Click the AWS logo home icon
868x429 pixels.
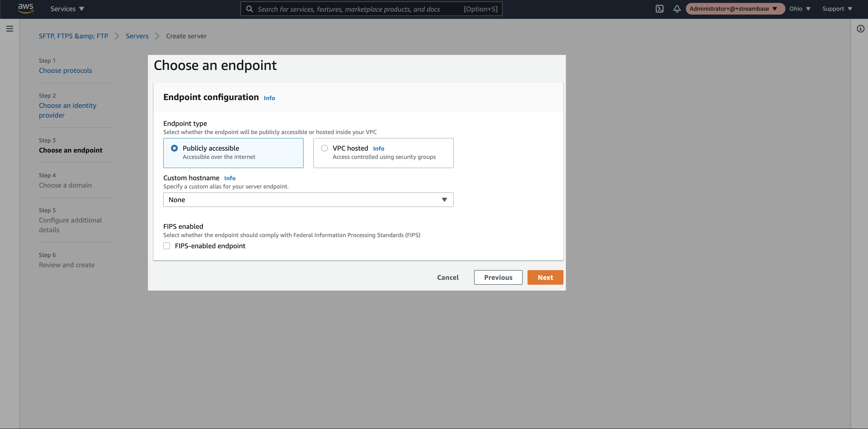[x=26, y=9]
